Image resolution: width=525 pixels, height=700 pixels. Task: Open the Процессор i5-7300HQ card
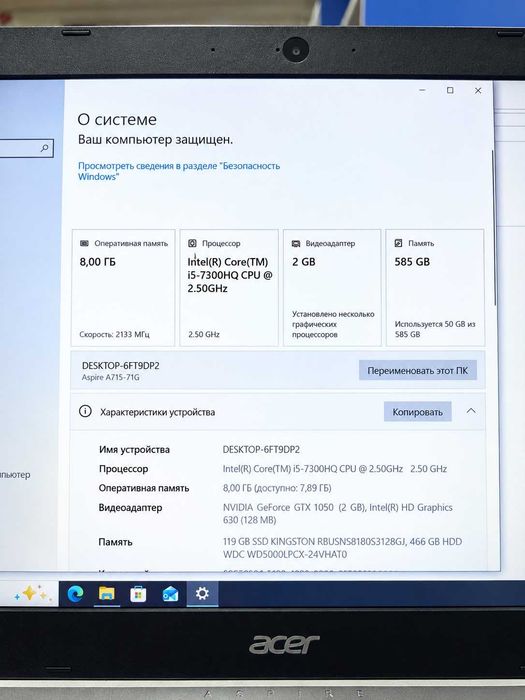click(229, 288)
